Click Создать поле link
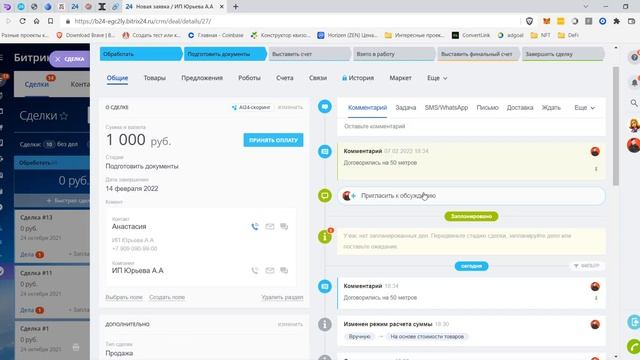This screenshot has height=360, width=640. tap(167, 297)
